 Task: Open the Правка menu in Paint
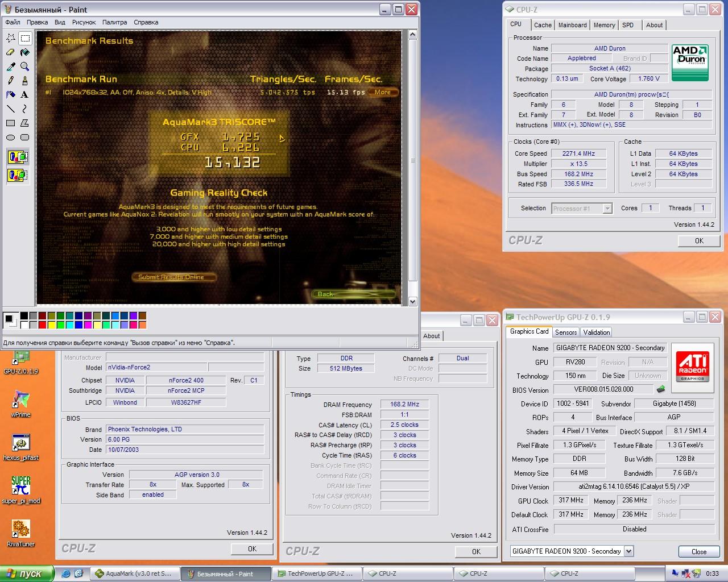click(37, 22)
